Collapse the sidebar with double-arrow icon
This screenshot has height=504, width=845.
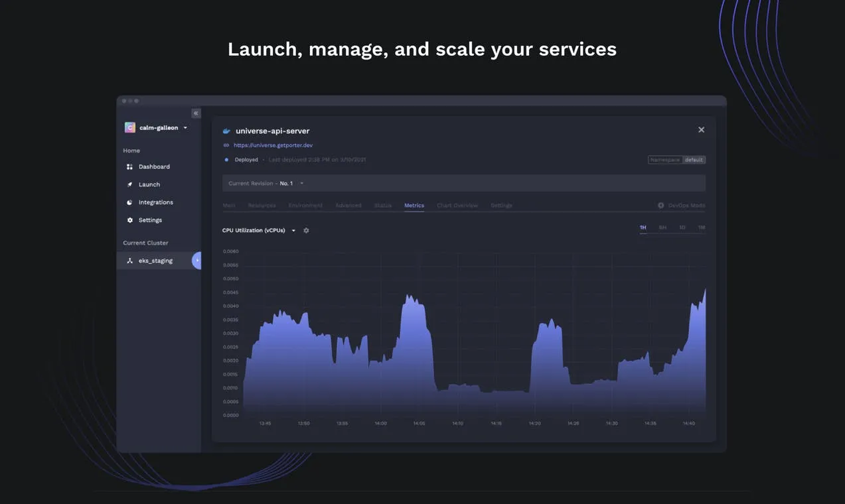click(x=196, y=113)
